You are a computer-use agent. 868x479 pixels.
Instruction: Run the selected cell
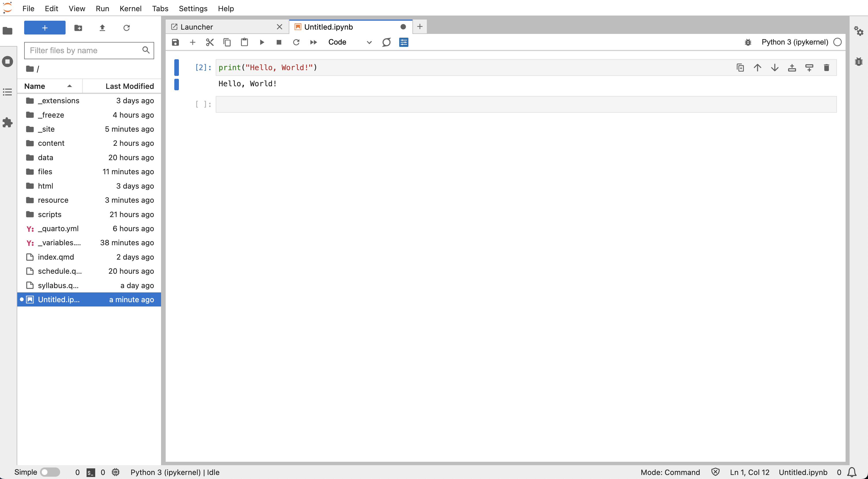click(x=262, y=42)
